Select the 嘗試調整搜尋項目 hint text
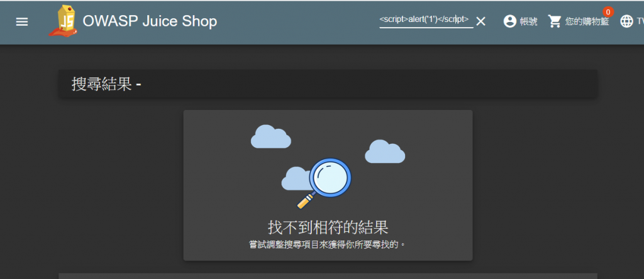Image resolution: width=644 pixels, height=279 pixels. (x=328, y=244)
